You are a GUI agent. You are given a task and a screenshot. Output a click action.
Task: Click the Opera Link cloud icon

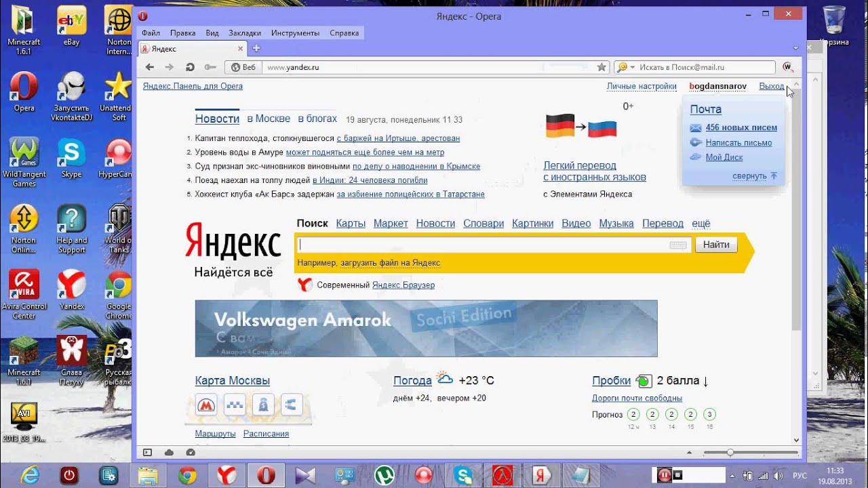(x=169, y=452)
